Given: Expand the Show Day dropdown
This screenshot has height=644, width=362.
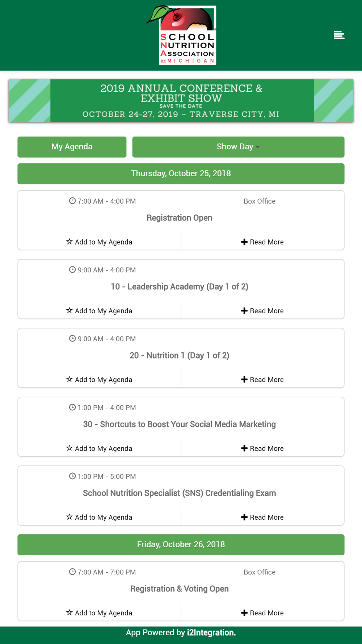Looking at the screenshot, I should [238, 147].
